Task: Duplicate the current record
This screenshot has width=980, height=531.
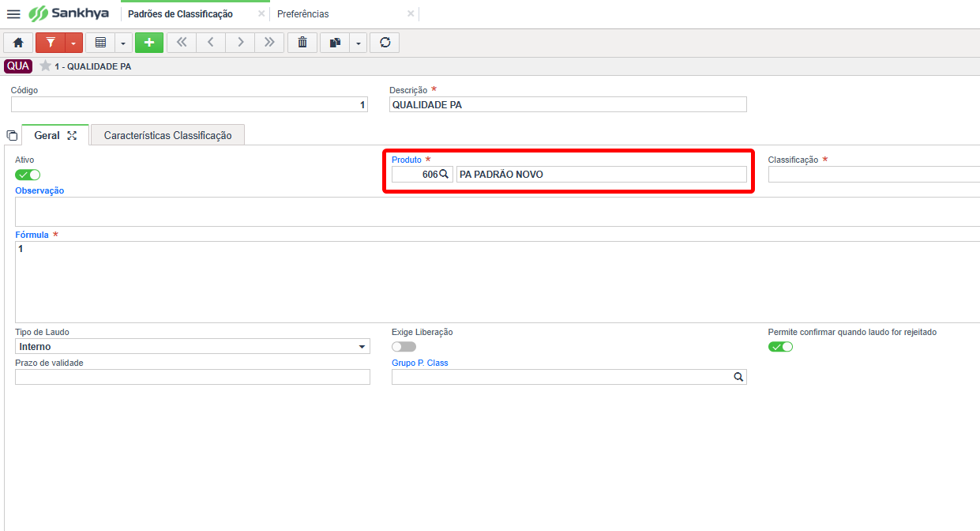Action: click(x=335, y=43)
